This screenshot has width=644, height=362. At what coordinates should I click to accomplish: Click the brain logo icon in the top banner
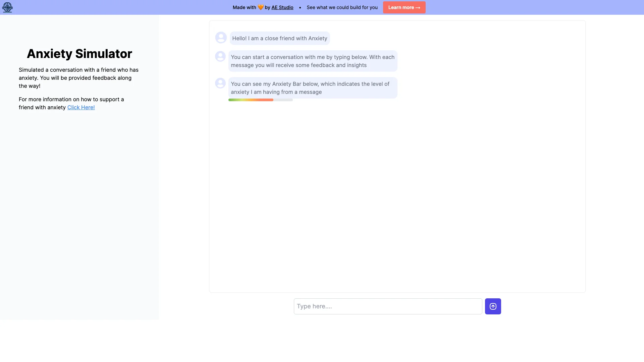(x=7, y=7)
